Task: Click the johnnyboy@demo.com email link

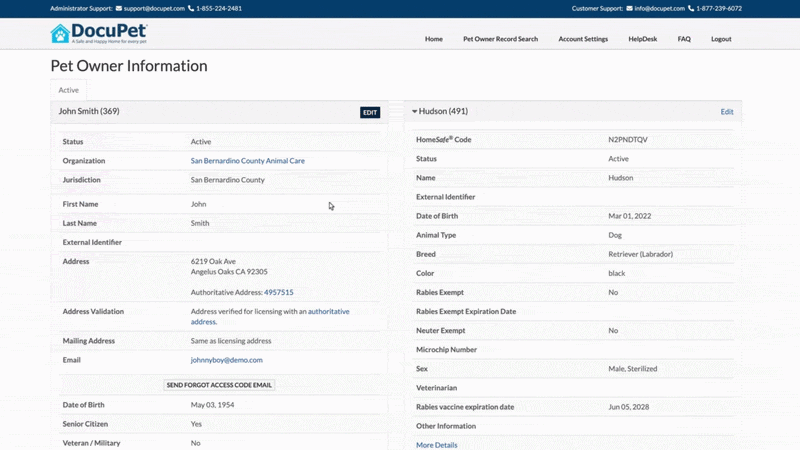Action: pos(227,360)
